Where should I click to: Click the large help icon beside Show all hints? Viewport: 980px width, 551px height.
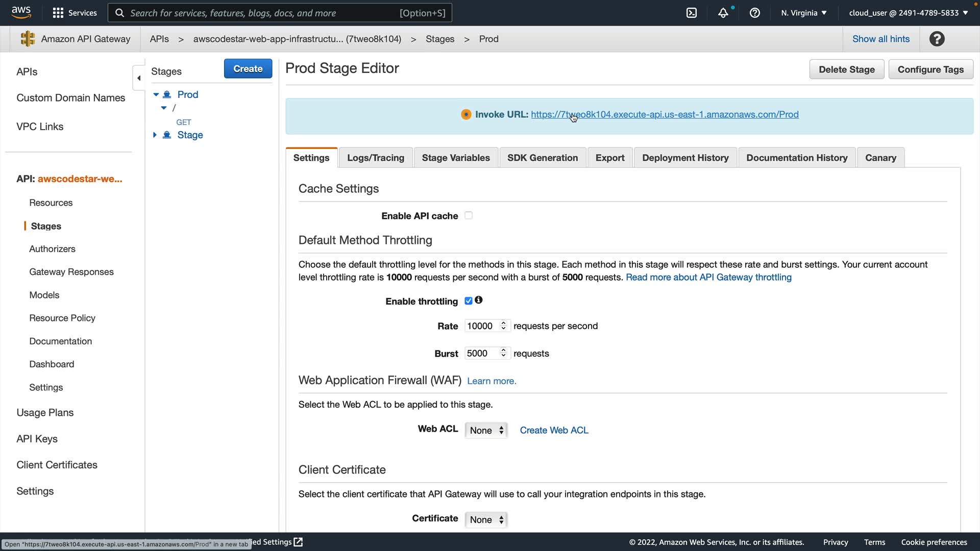coord(937,39)
